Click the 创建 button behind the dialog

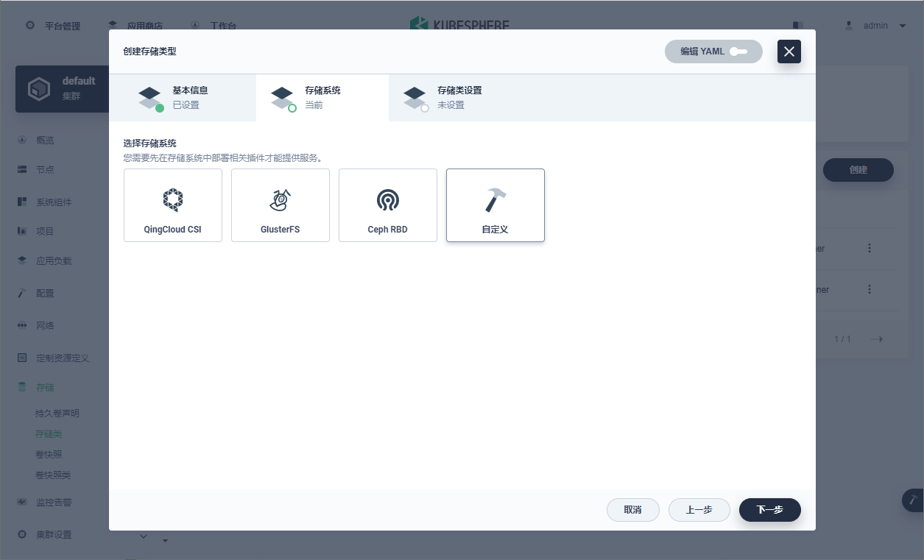[x=858, y=170]
